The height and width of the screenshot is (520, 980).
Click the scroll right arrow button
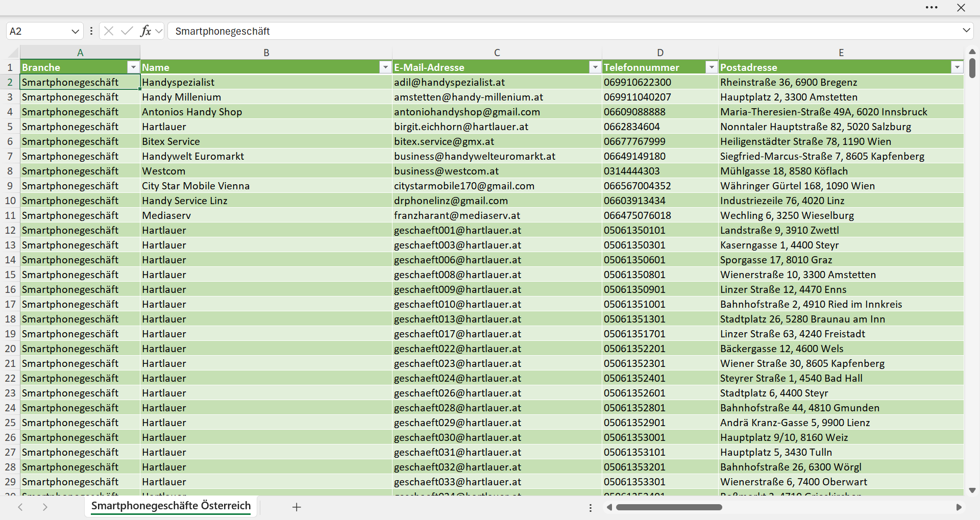[959, 507]
